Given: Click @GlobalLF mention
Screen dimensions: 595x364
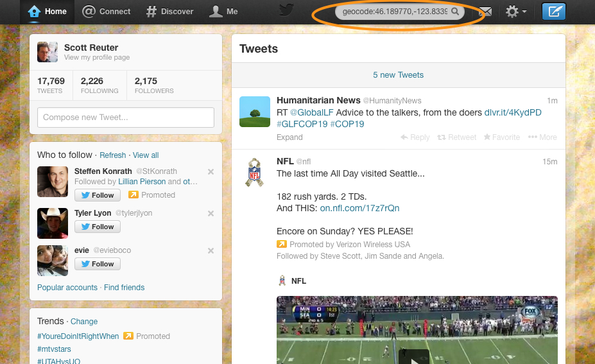Looking at the screenshot, I should point(311,112).
